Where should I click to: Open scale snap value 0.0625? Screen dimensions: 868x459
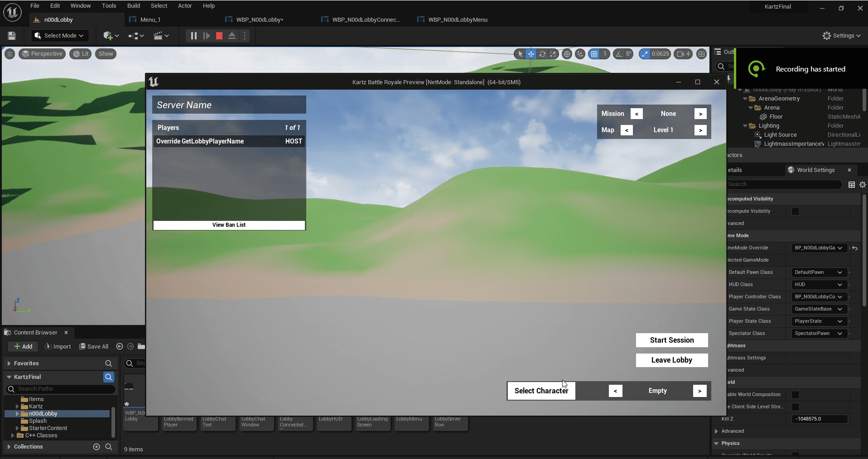pos(660,54)
